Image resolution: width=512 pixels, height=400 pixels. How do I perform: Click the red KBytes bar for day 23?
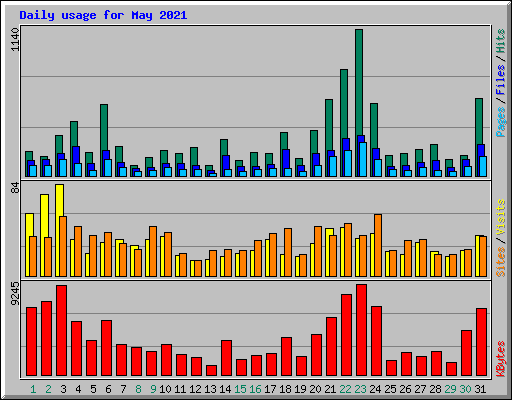[361, 330]
